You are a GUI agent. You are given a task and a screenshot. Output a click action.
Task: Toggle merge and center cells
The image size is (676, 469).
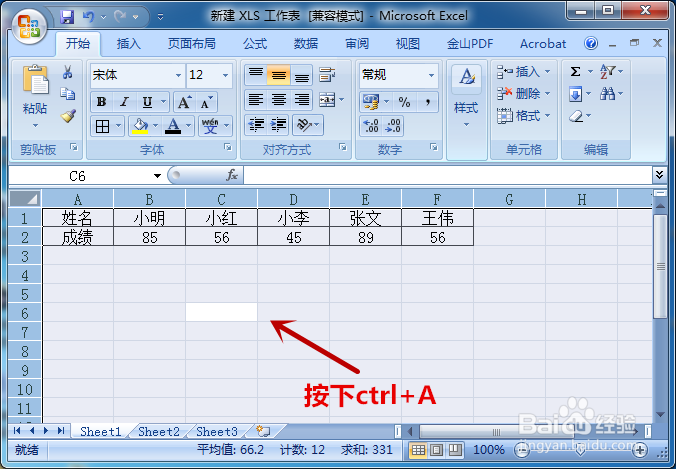point(327,100)
